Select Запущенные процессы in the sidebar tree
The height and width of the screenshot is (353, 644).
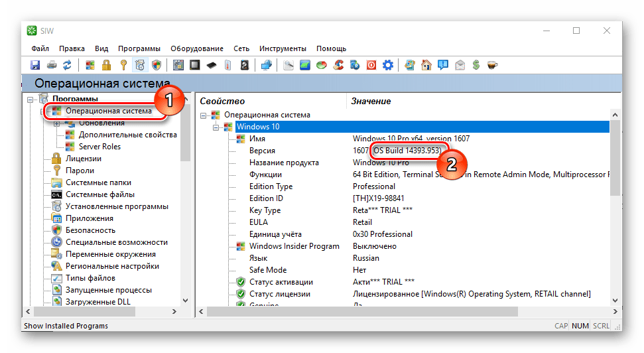[108, 290]
